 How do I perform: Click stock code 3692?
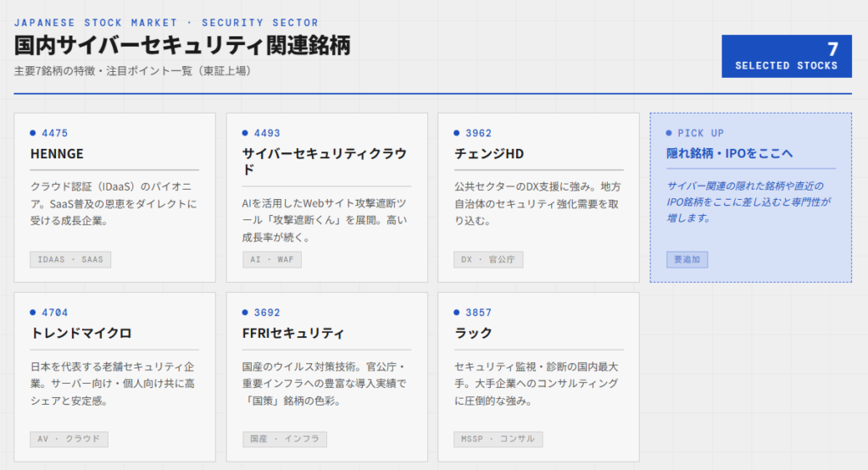pyautogui.click(x=267, y=312)
